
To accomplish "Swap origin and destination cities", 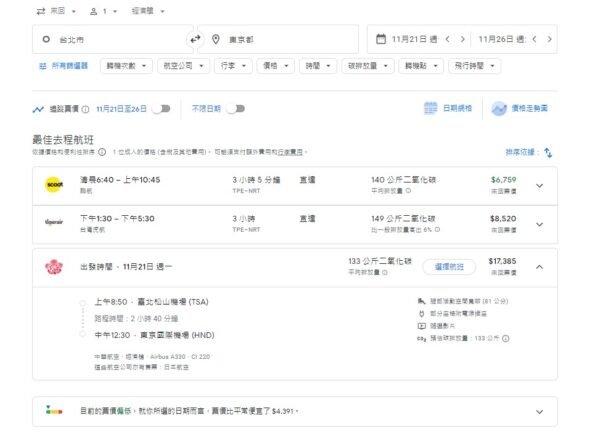I will 196,39.
